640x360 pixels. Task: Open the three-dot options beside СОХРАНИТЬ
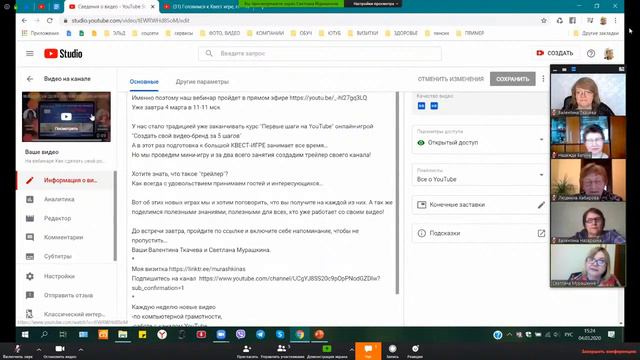pos(543,79)
